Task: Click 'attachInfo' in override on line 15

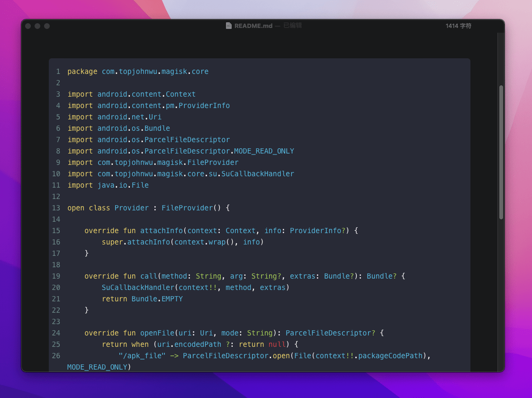Action: pyautogui.click(x=162, y=231)
